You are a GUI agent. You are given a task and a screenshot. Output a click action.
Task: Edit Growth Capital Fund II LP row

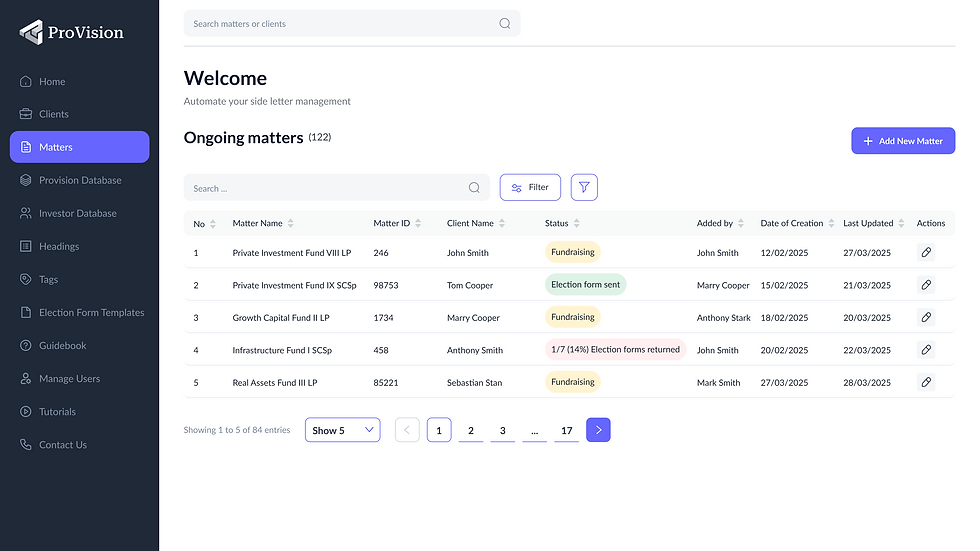point(926,317)
